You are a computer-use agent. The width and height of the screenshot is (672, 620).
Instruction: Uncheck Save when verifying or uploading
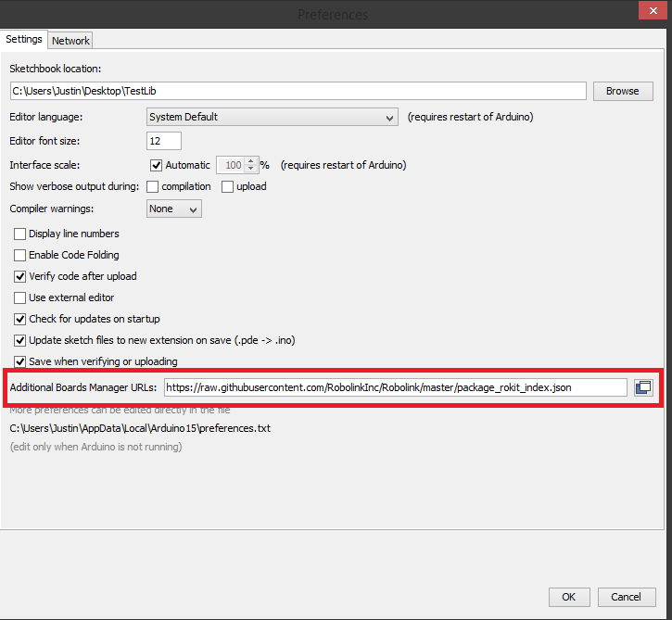tap(20, 361)
